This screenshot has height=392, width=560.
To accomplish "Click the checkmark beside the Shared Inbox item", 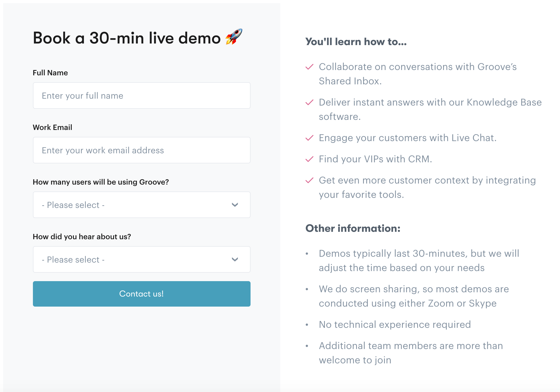I will pyautogui.click(x=309, y=67).
